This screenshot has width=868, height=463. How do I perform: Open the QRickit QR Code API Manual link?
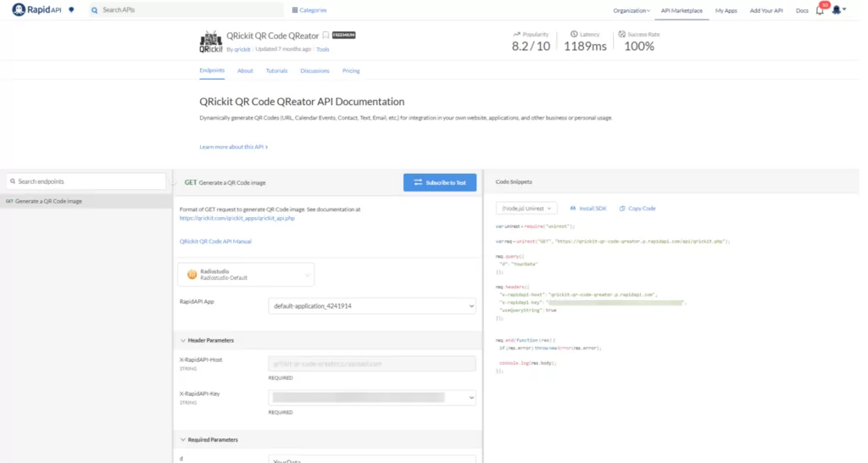click(215, 242)
